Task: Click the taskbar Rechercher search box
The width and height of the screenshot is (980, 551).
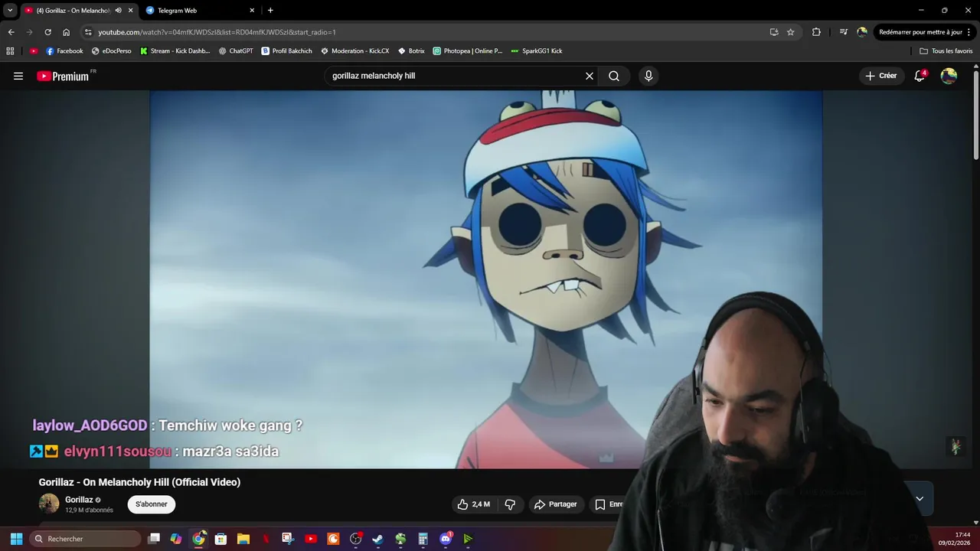Action: (x=85, y=539)
